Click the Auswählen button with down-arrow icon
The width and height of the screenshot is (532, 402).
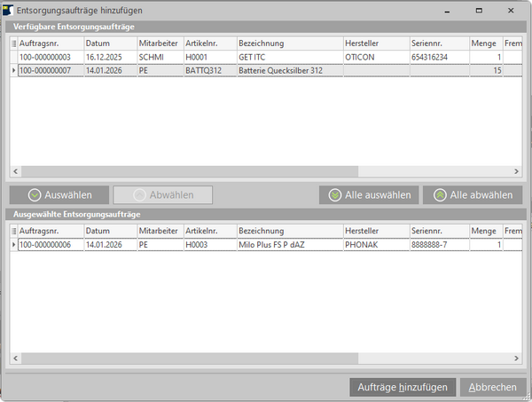point(59,195)
